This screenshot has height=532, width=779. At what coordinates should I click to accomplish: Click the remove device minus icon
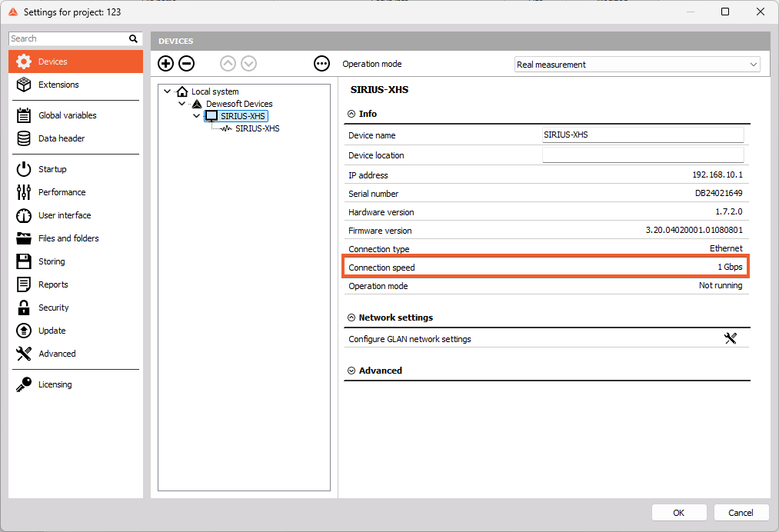coord(186,64)
